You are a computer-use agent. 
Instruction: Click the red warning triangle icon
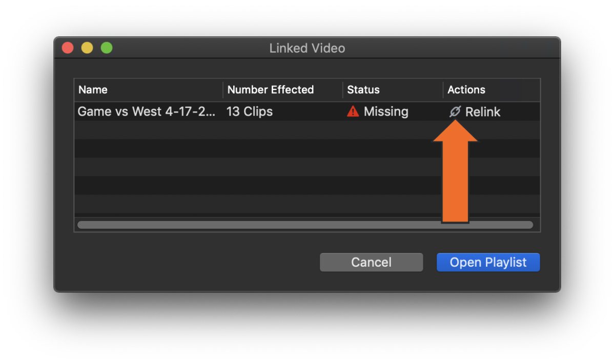pyautogui.click(x=353, y=112)
